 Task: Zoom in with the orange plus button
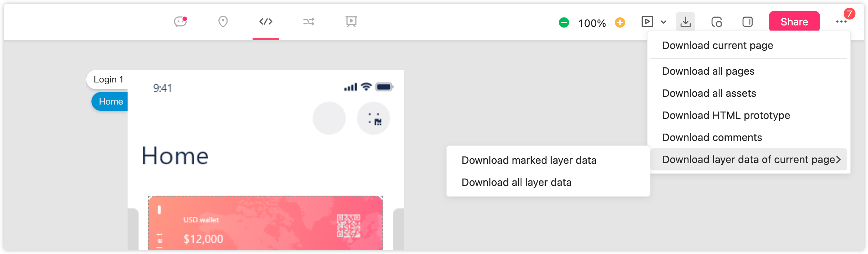(x=620, y=23)
